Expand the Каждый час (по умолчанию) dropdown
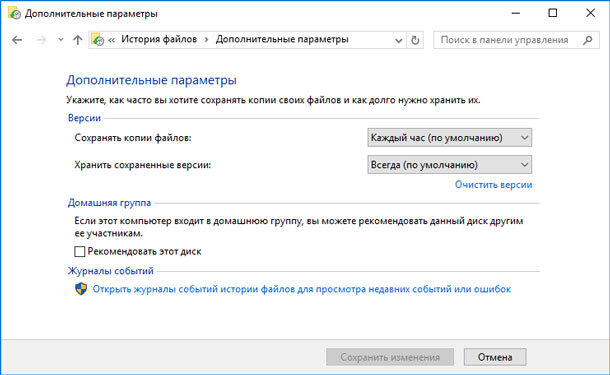This screenshot has height=375, width=610. (449, 138)
